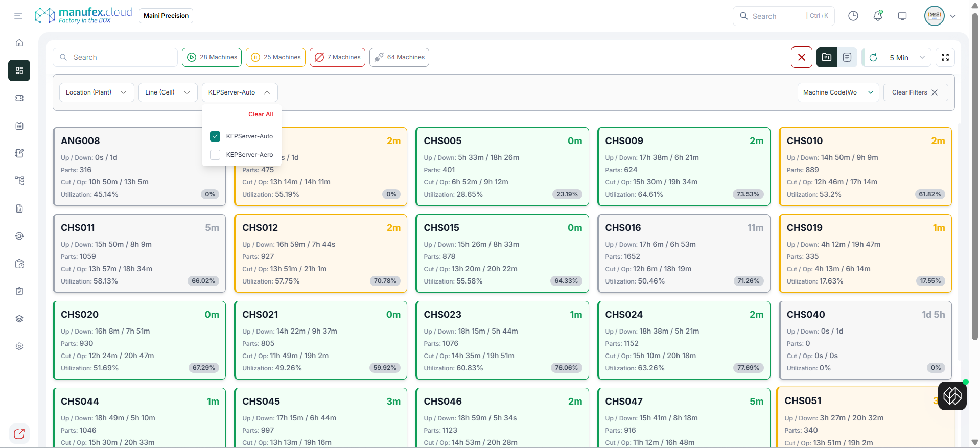The width and height of the screenshot is (980, 448).
Task: Check the KEPServer-Aero checkbox
Action: tap(215, 155)
